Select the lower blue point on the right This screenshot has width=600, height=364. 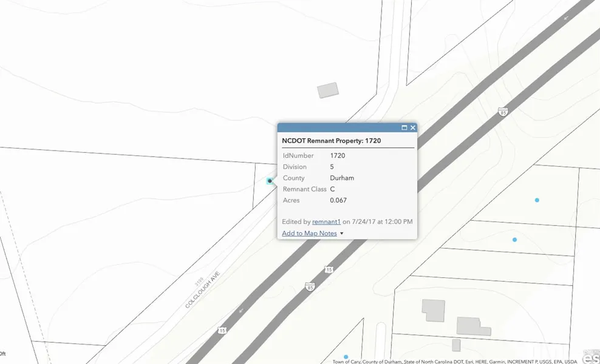(514, 240)
